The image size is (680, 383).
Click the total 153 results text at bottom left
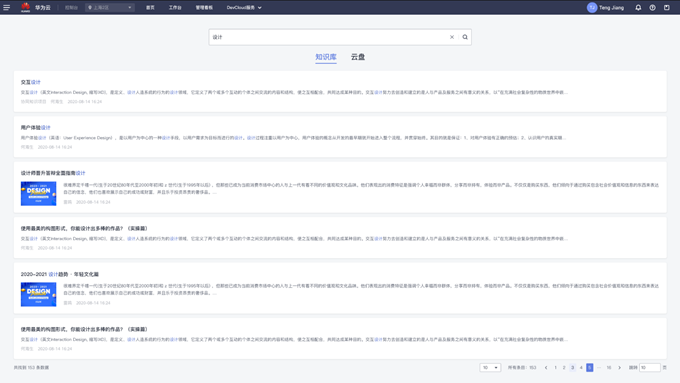pyautogui.click(x=31, y=367)
